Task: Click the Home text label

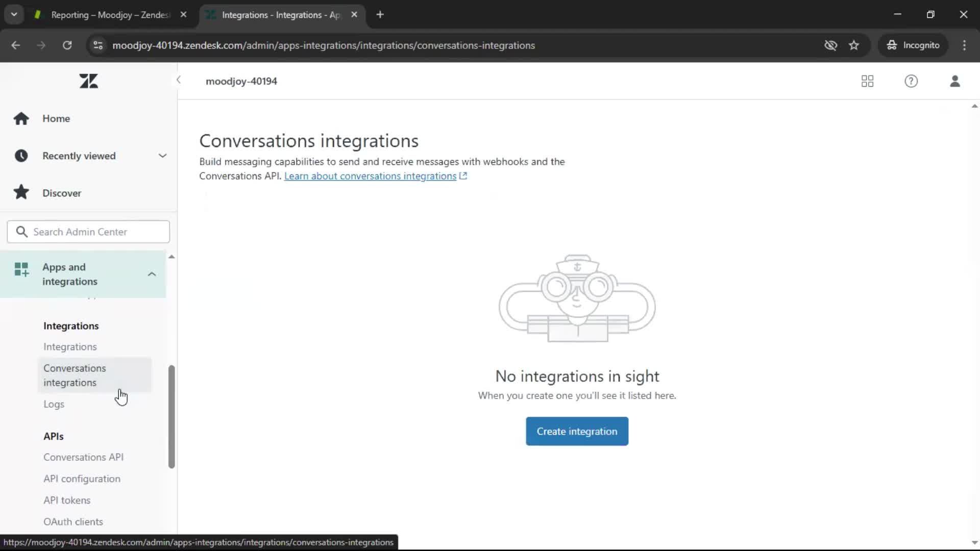Action: [56, 118]
